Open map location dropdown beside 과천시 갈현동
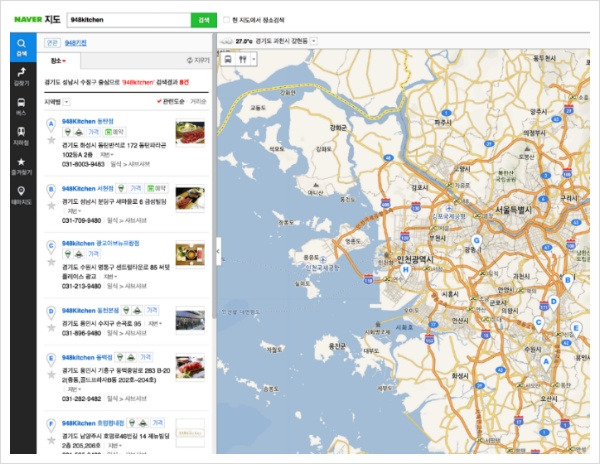The width and height of the screenshot is (600, 464). tap(314, 41)
